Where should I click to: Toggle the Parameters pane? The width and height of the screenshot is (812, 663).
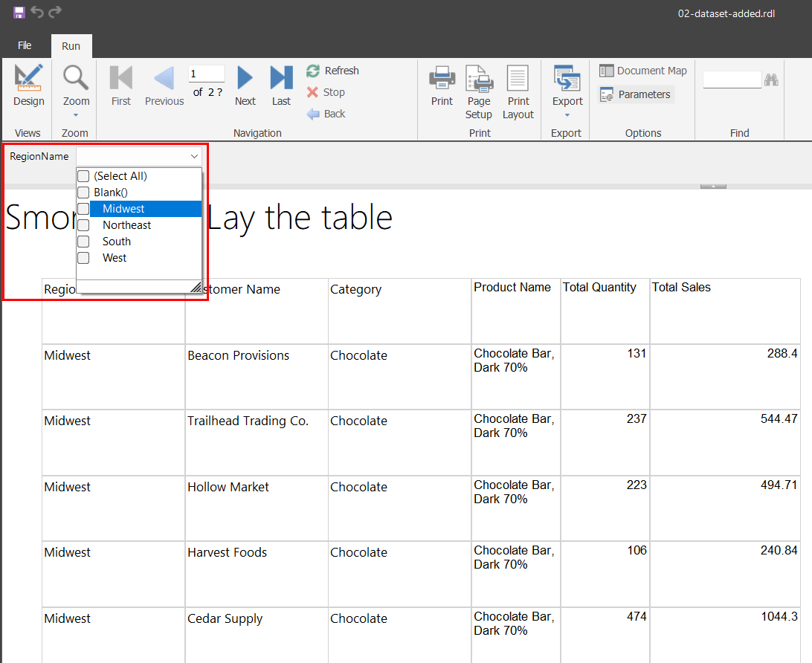636,94
